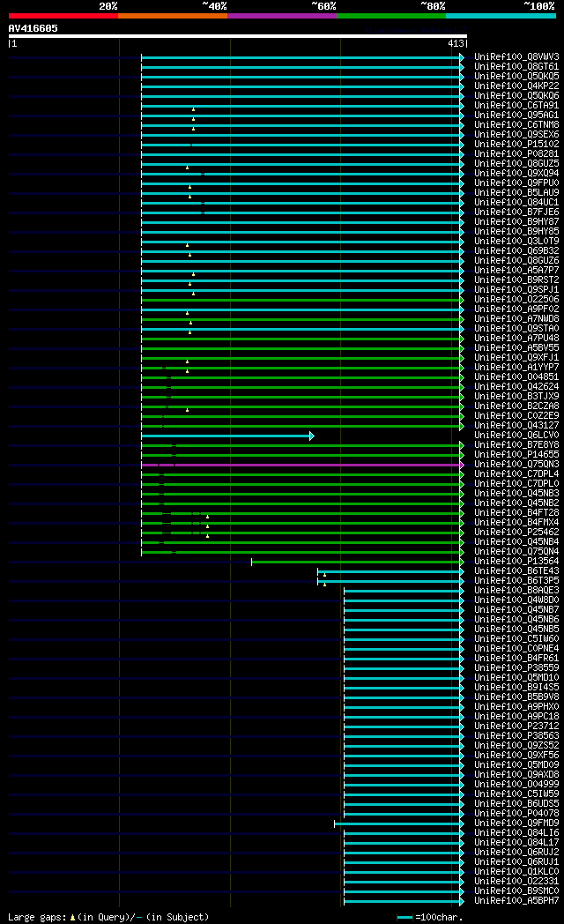Select subject label UniRef100_B6TE43
Viewport: 564px width, 924px height.
click(x=516, y=571)
